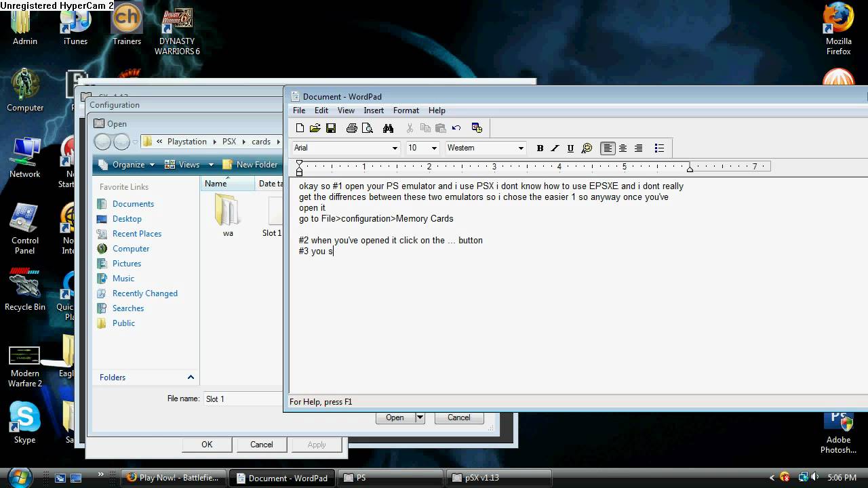
Task: Expand the Folders pane in Open dialog
Action: pyautogui.click(x=191, y=378)
